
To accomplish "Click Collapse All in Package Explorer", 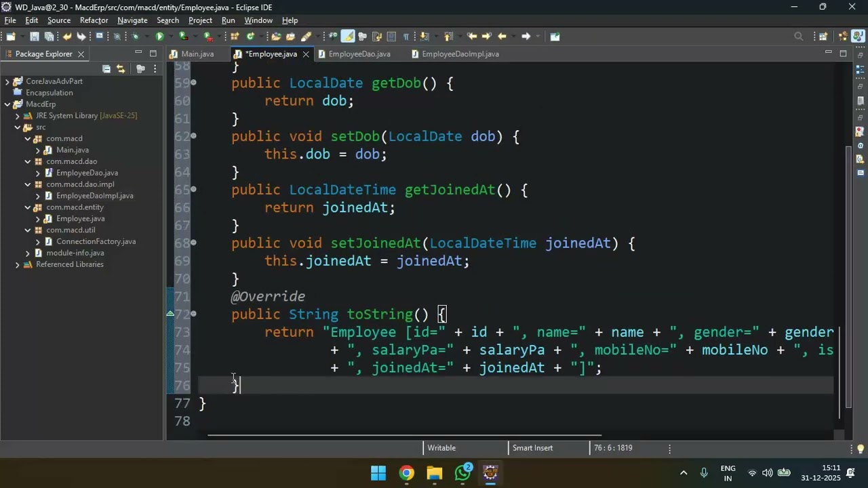I will 106,68.
